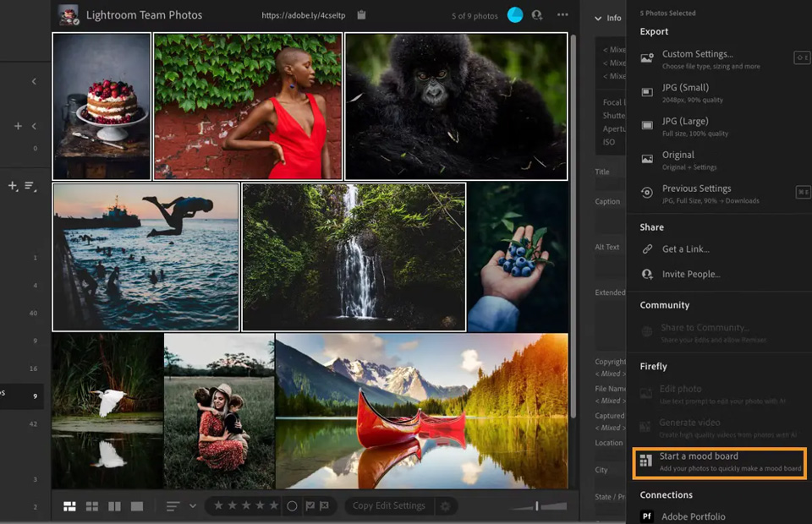Image resolution: width=812 pixels, height=524 pixels.
Task: Flag selected photos as picked
Action: point(310,506)
